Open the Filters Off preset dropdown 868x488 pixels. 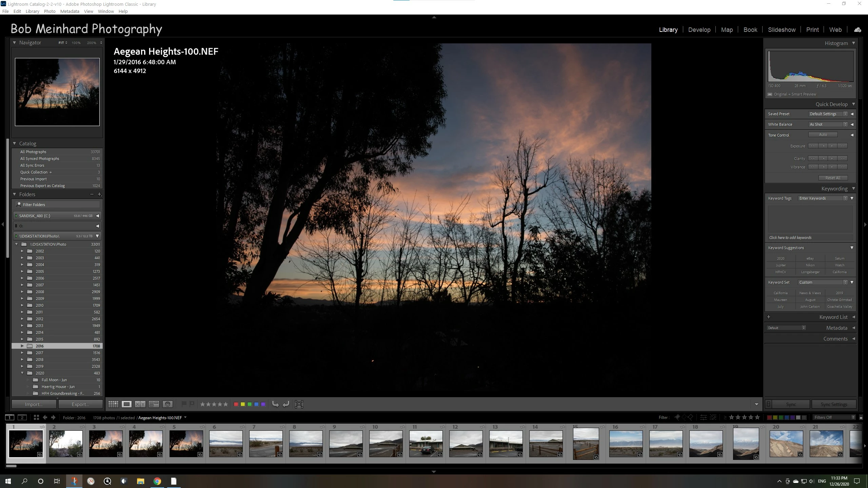coord(833,418)
